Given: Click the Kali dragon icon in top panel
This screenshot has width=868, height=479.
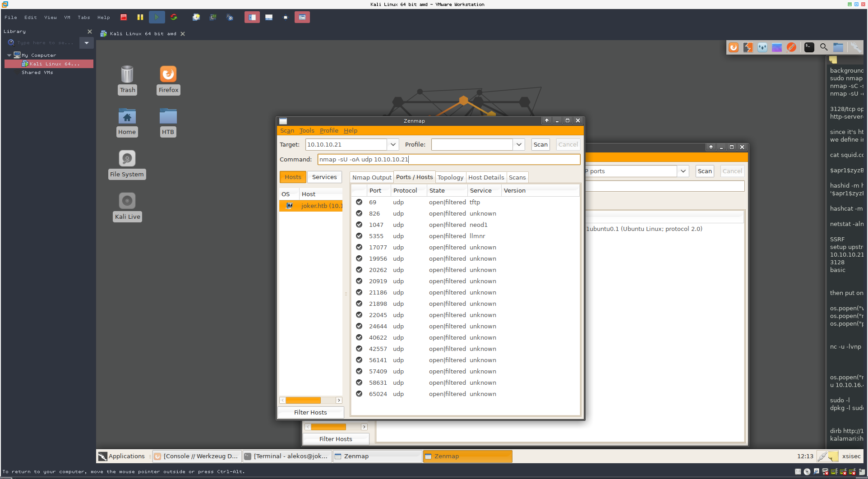Looking at the screenshot, I should (855, 47).
